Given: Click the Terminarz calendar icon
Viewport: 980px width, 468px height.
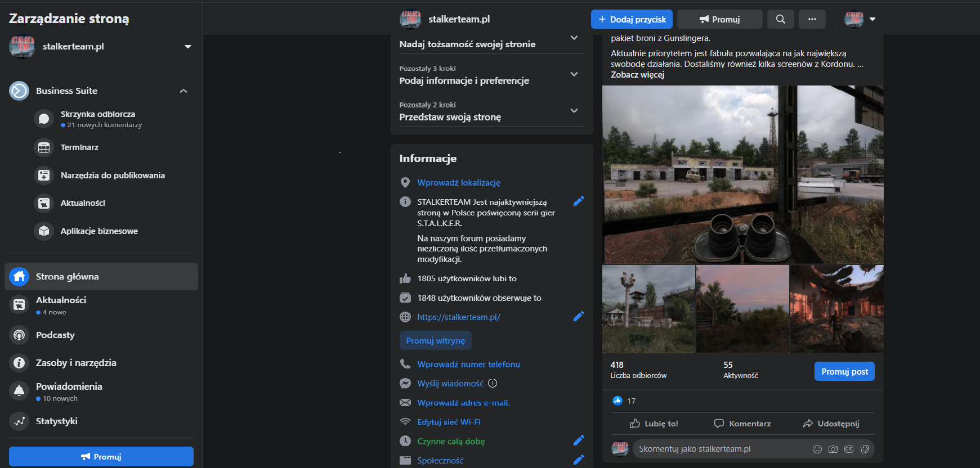Looking at the screenshot, I should [x=44, y=147].
